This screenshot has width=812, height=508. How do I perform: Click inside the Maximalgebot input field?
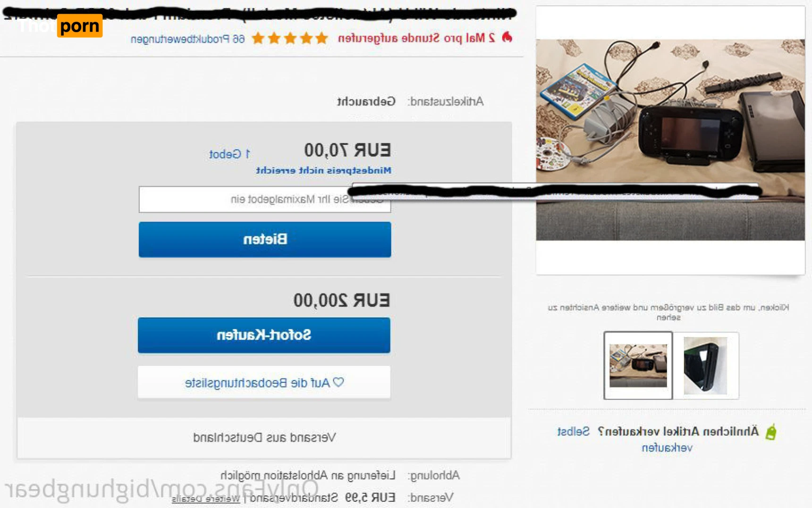pos(265,199)
